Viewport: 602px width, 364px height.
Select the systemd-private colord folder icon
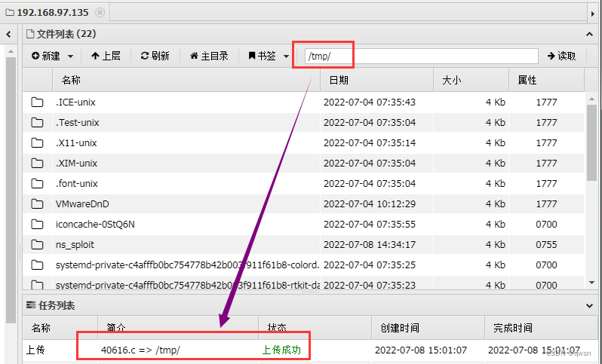tap(37, 265)
